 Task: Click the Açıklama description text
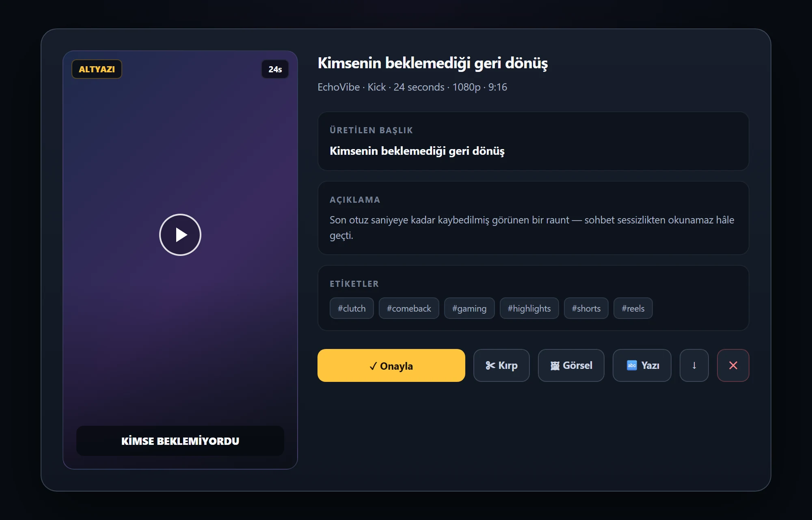pos(532,227)
